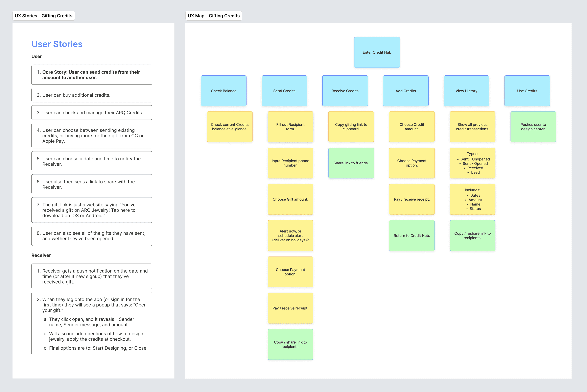Select the Show all previous credit transactions note
This screenshot has width=587, height=392.
click(x=472, y=127)
